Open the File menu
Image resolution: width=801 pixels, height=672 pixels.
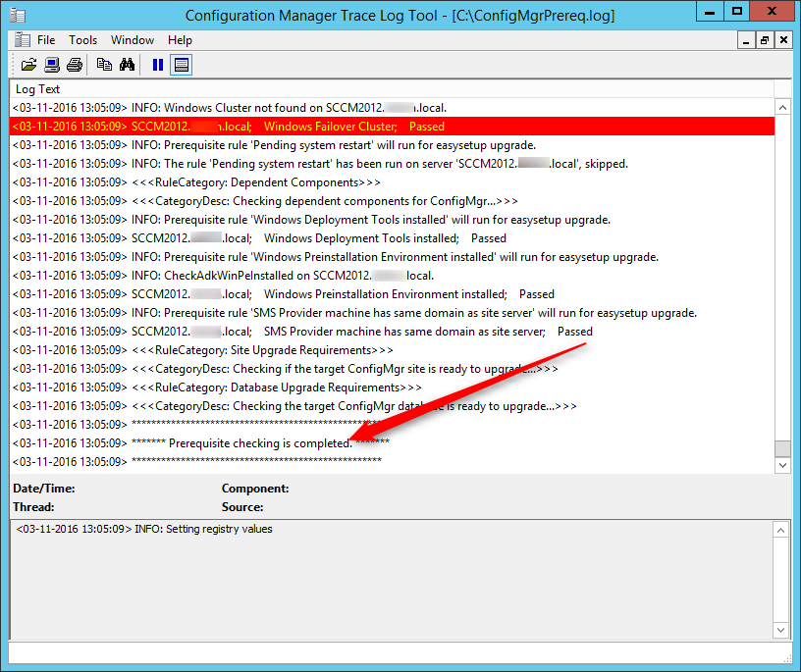46,40
